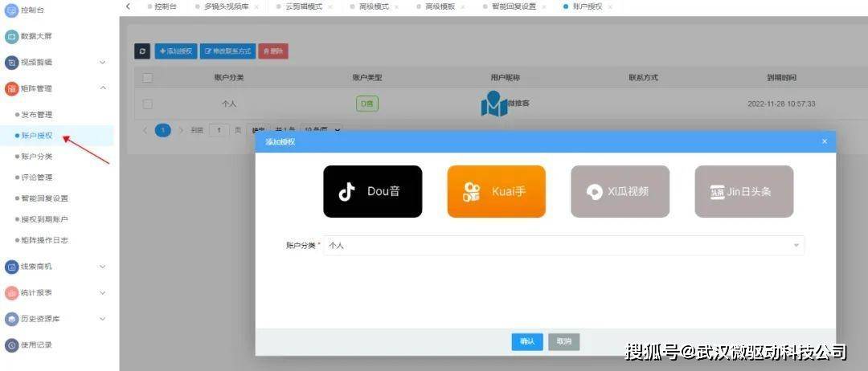Open 账户授权 in sidebar
This screenshot has height=371, width=868.
coord(36,136)
